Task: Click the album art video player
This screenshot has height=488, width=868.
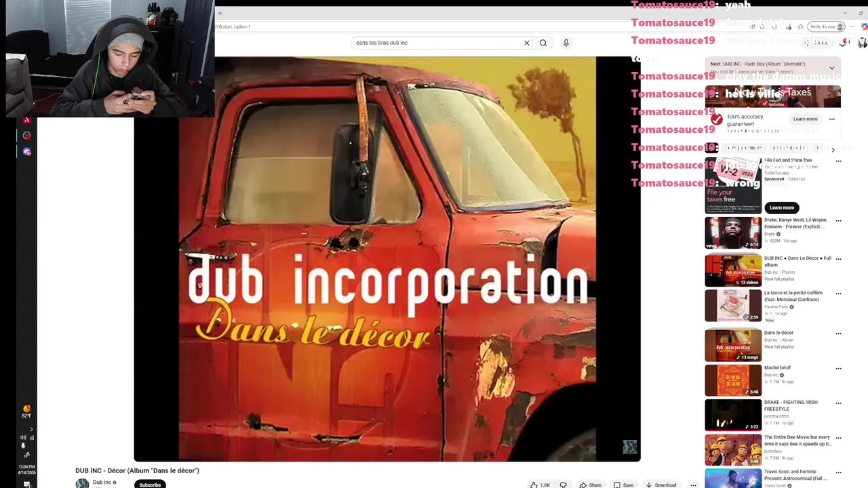Action: click(x=387, y=258)
